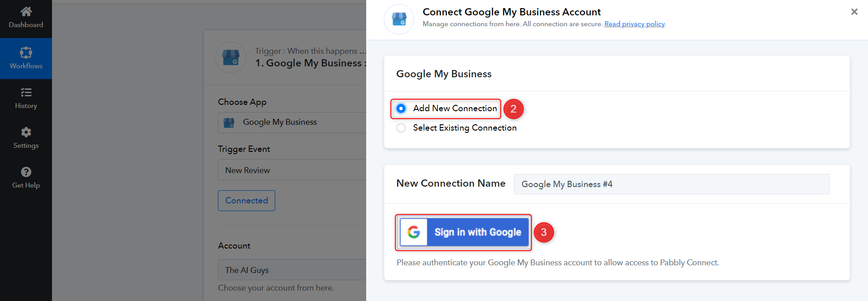Click the 'Google My Business' section heading in panel

[443, 74]
